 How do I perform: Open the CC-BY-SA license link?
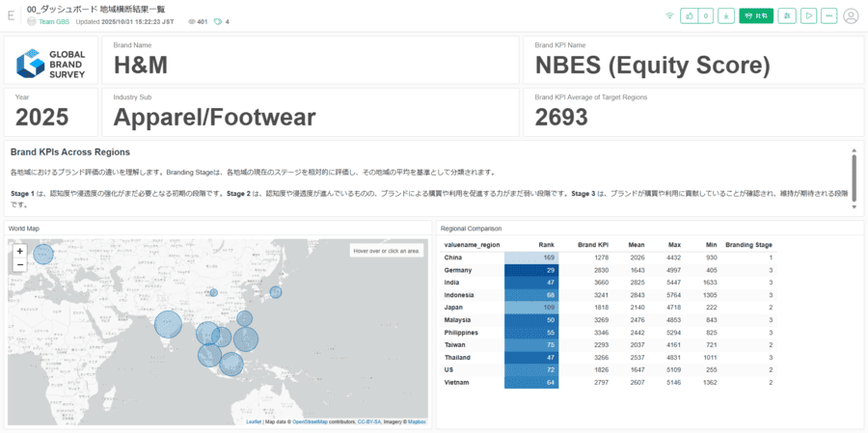pos(368,422)
